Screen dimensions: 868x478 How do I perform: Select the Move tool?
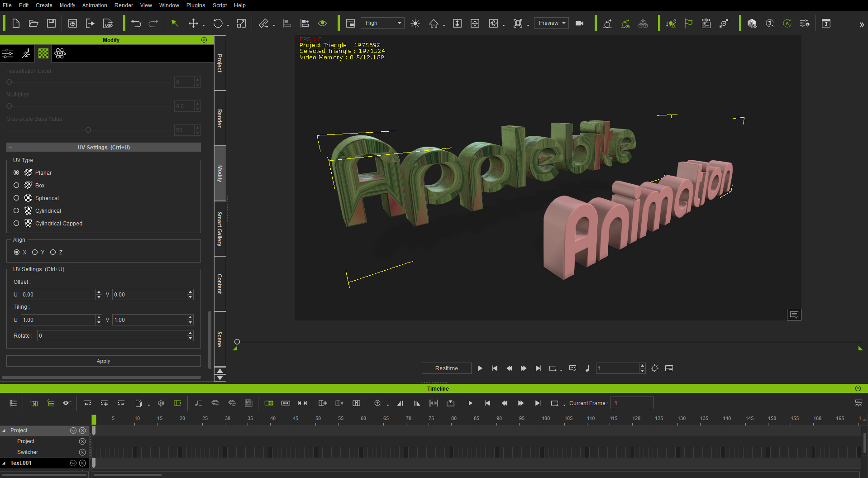pos(193,23)
